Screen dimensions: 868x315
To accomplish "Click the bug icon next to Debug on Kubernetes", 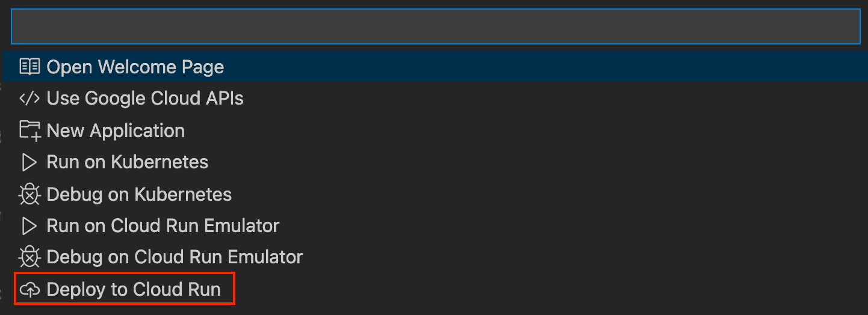I will point(29,194).
